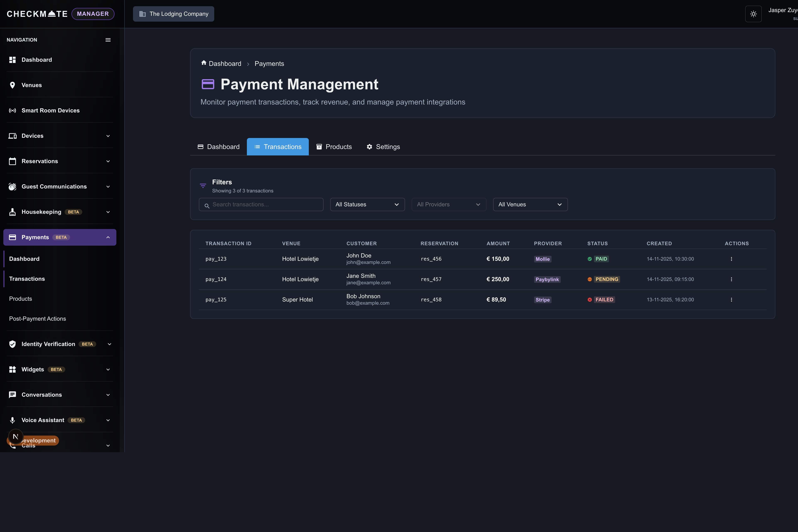Click the Amount column header
The height and width of the screenshot is (532, 798).
click(x=498, y=244)
